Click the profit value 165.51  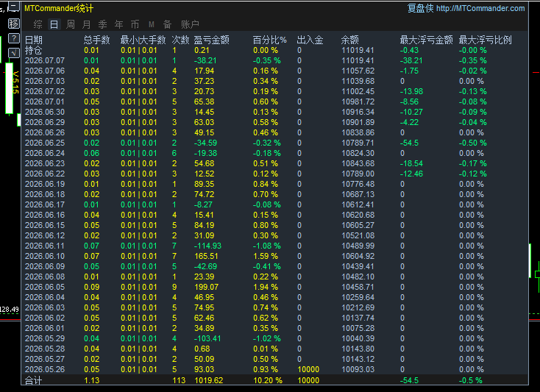click(206, 256)
